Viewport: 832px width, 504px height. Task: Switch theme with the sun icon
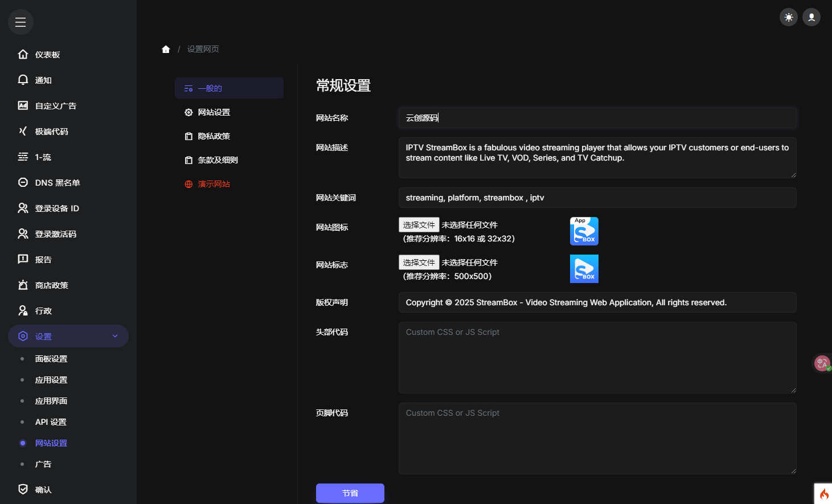pyautogui.click(x=789, y=17)
